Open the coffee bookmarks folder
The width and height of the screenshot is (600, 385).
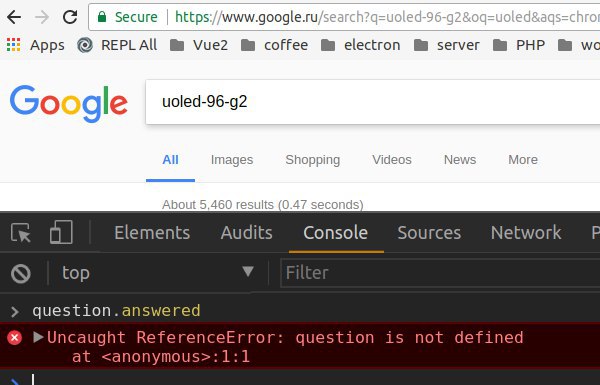(x=274, y=45)
